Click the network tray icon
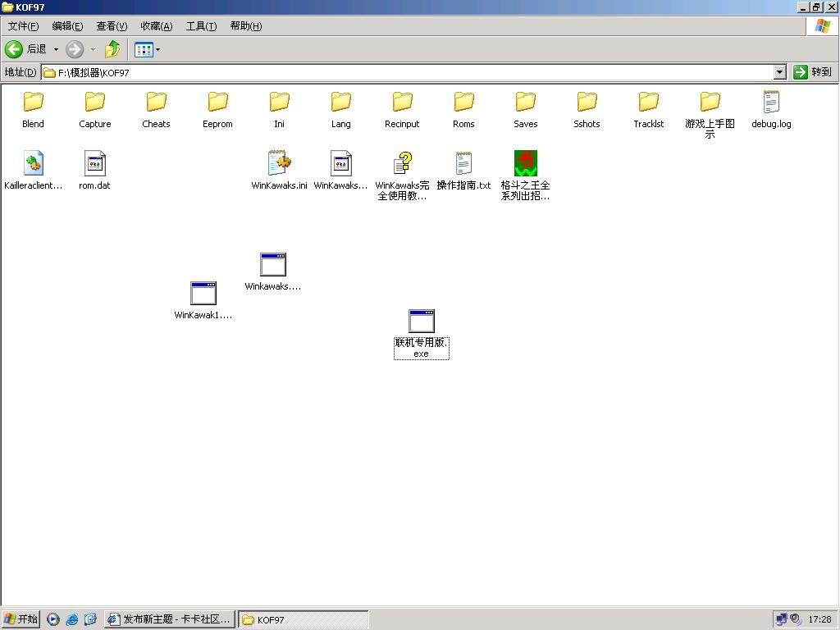Viewport: 840px width, 630px height. [782, 619]
